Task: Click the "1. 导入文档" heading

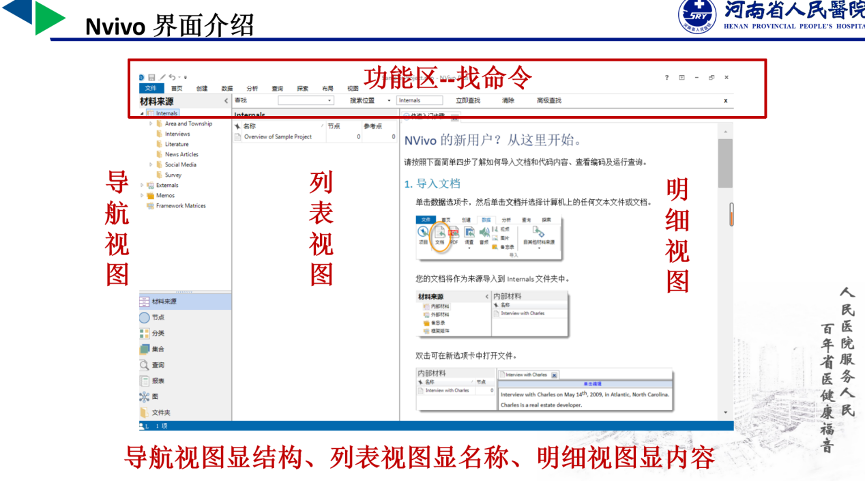Action: pos(432,184)
